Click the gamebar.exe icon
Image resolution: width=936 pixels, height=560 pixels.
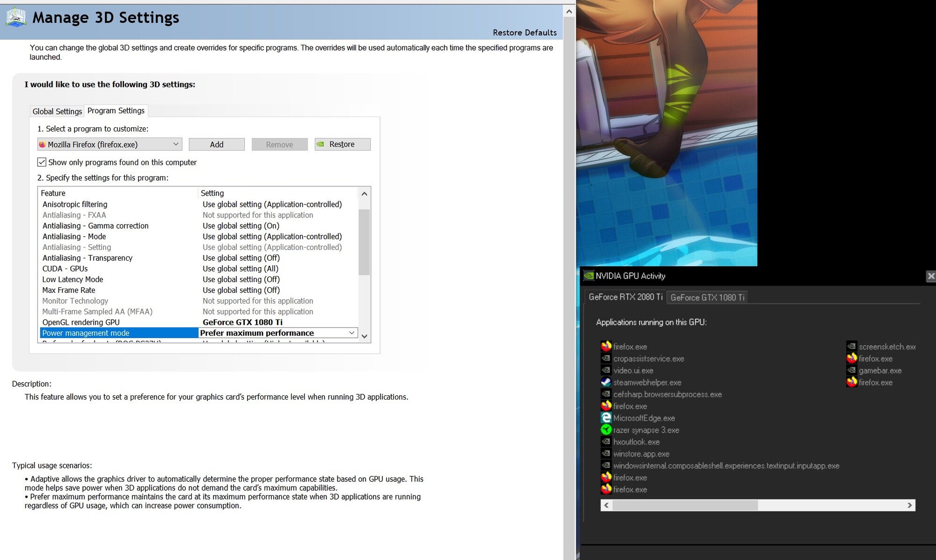click(x=852, y=370)
